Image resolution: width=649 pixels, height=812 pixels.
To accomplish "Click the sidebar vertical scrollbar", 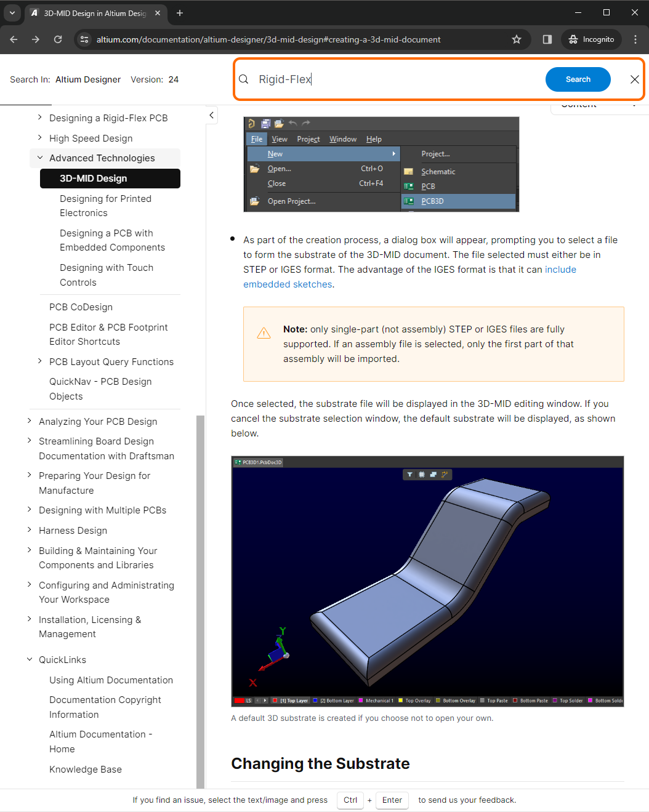I will coord(200,601).
